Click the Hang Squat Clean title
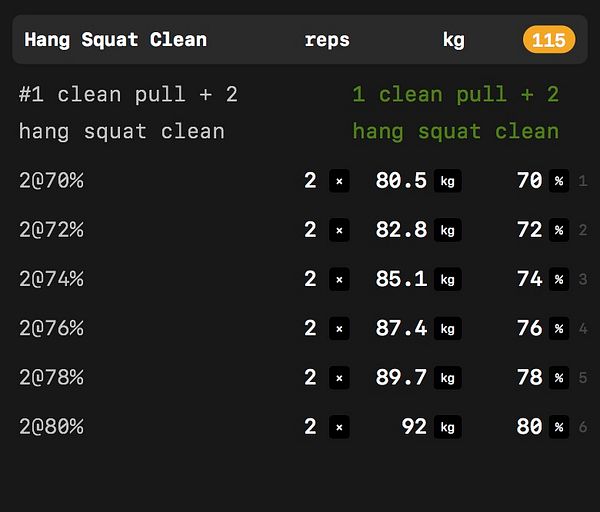600x512 pixels. point(115,40)
